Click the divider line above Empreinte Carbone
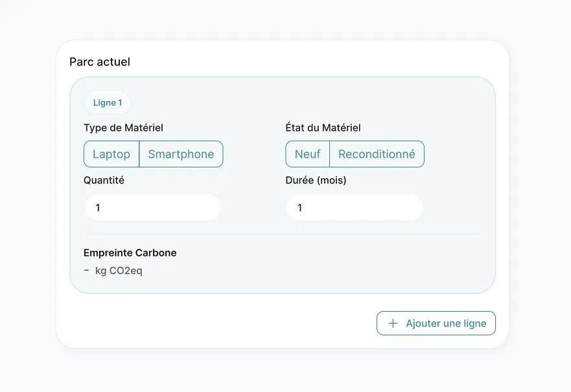This screenshot has width=571, height=392. 284,234
